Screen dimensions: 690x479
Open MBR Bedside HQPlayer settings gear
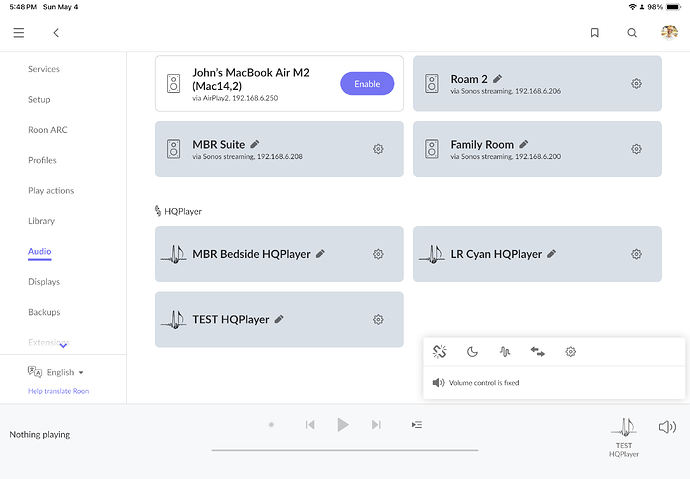tap(378, 254)
